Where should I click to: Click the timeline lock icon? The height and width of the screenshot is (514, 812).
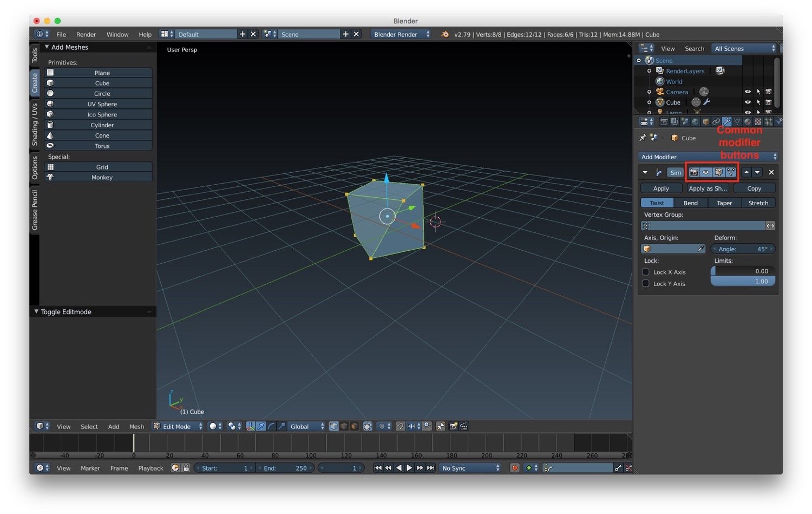pos(186,468)
